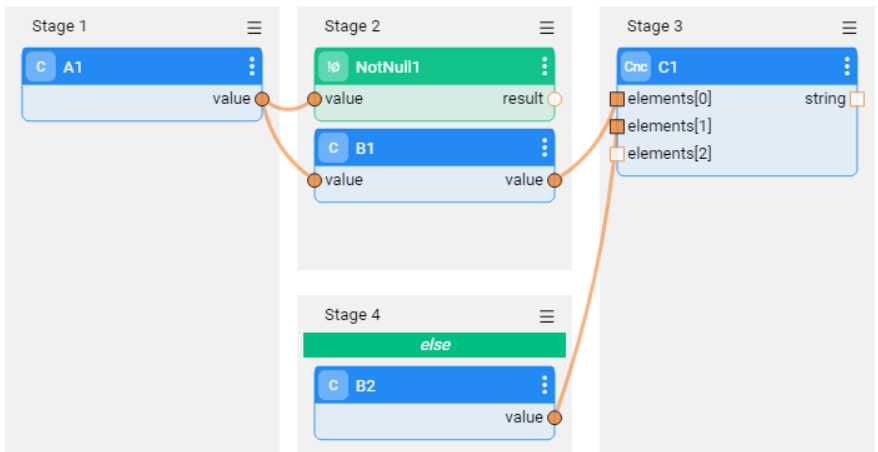Open the Stage 4 hamburger menu
878x452 pixels.
tap(546, 316)
